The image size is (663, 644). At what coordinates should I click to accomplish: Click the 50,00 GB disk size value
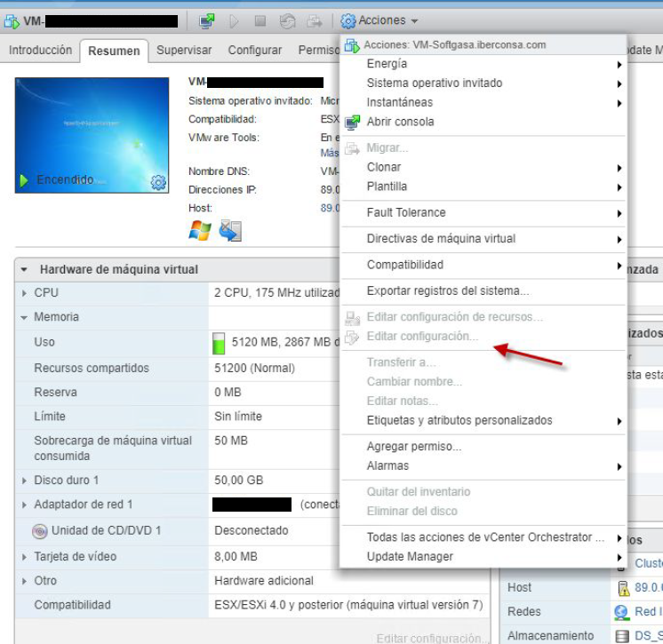tap(238, 481)
